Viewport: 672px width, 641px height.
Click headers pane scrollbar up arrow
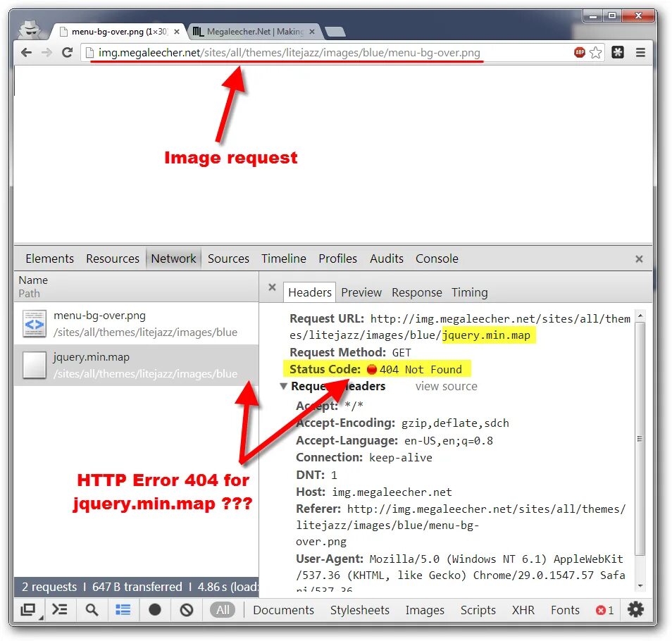click(640, 316)
